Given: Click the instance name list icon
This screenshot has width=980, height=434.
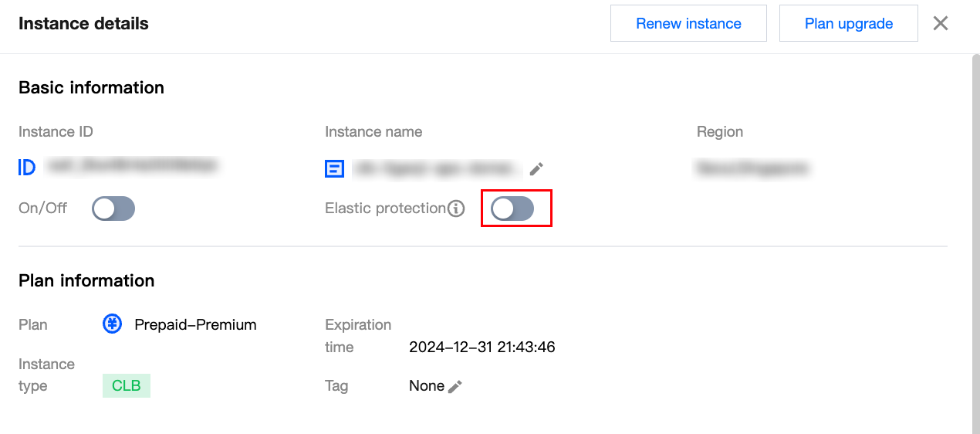Looking at the screenshot, I should click(334, 168).
